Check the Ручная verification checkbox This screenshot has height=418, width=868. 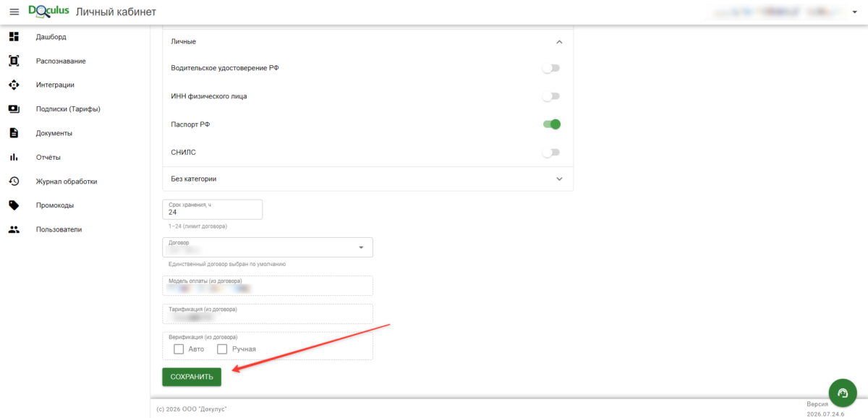(x=222, y=349)
